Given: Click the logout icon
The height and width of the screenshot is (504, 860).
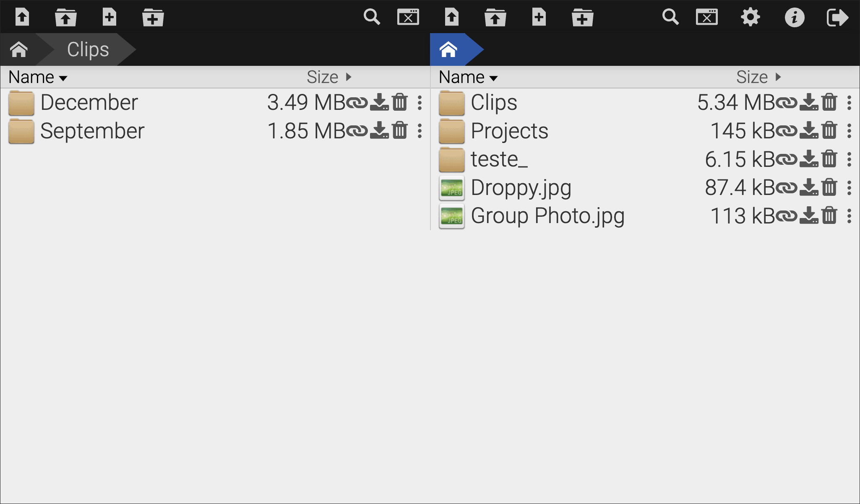Looking at the screenshot, I should point(837,18).
